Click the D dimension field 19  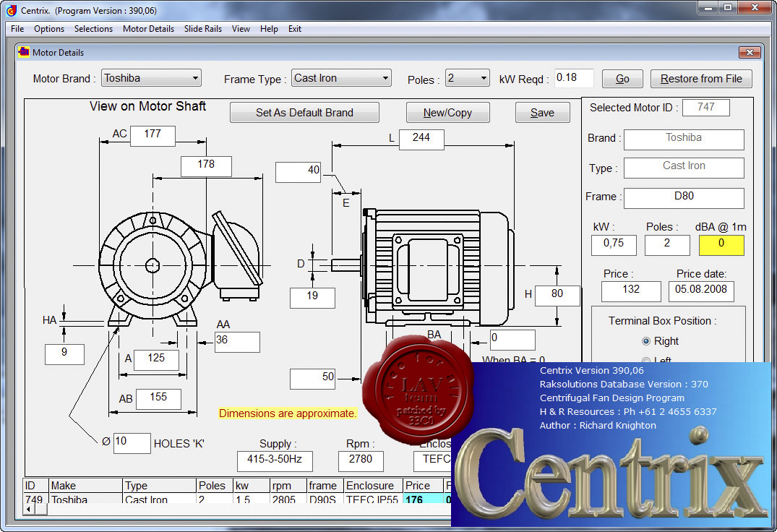point(313,298)
